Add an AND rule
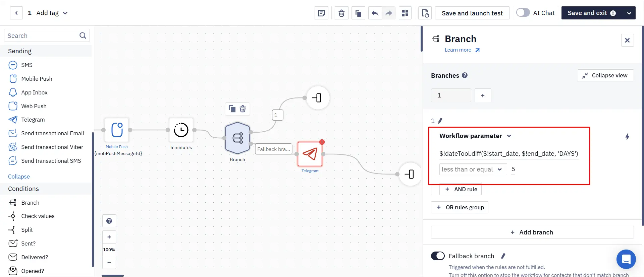 [461, 189]
